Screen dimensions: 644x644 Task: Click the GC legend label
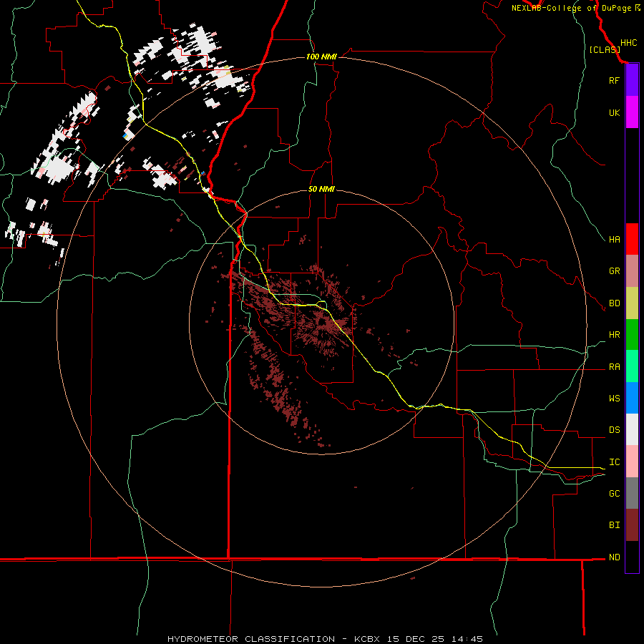pyautogui.click(x=614, y=494)
